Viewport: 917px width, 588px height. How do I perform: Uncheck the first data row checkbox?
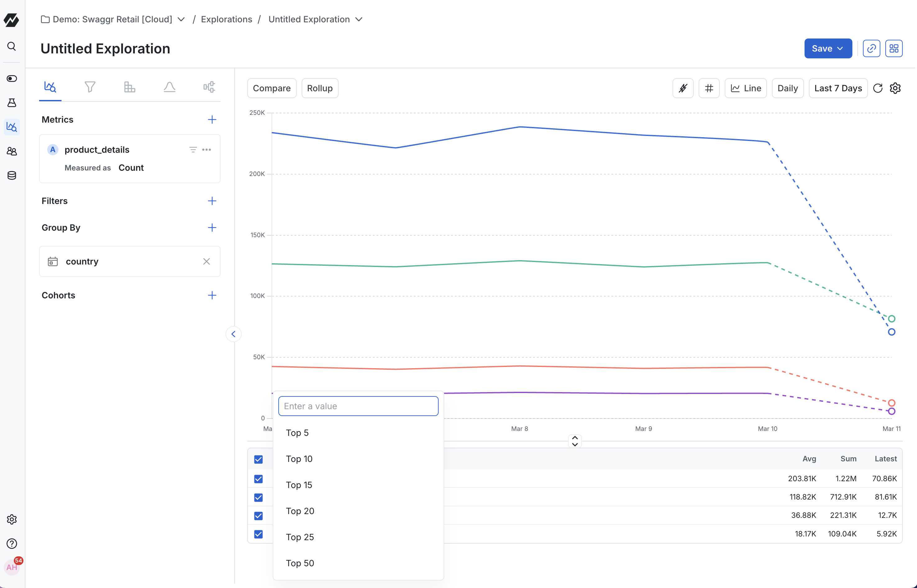coord(258,479)
